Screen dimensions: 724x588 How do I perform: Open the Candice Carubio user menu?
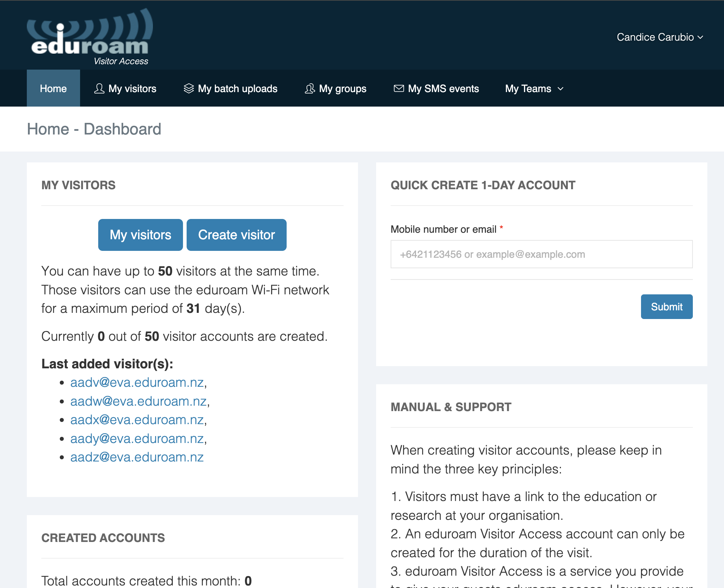[x=655, y=37]
